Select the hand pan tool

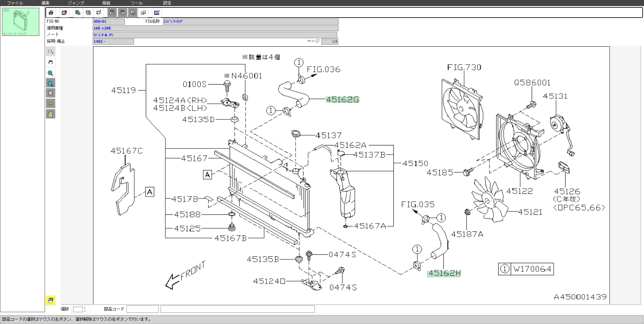pos(50,62)
